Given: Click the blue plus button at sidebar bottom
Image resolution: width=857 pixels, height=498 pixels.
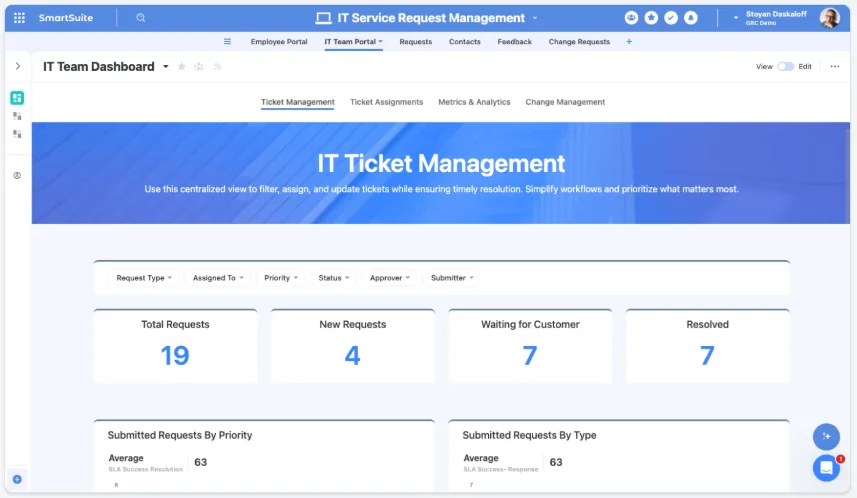Looking at the screenshot, I should [17, 479].
